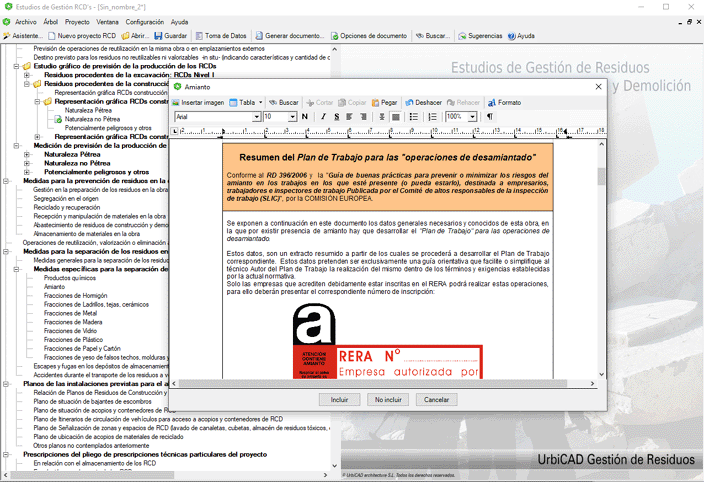
Task: Open Opciones de documento
Action: pos(369,36)
